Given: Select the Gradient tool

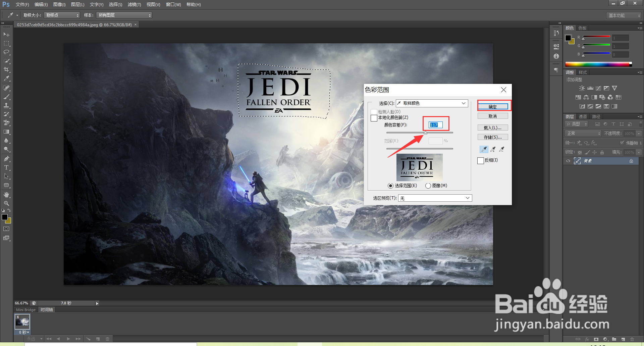Looking at the screenshot, I should point(6,132).
